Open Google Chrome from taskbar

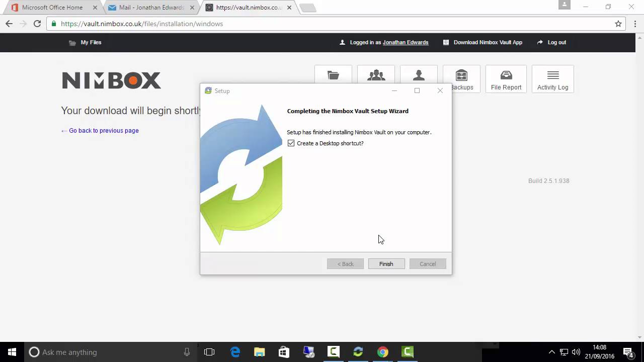383,352
